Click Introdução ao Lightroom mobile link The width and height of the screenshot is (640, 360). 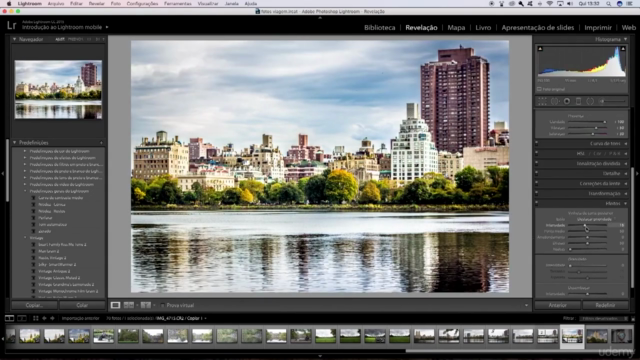[62, 27]
